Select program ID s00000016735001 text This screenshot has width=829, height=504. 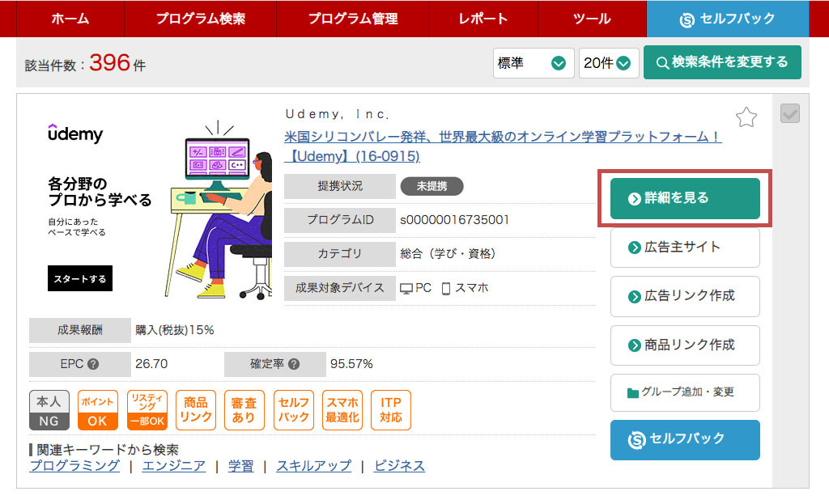(x=454, y=220)
